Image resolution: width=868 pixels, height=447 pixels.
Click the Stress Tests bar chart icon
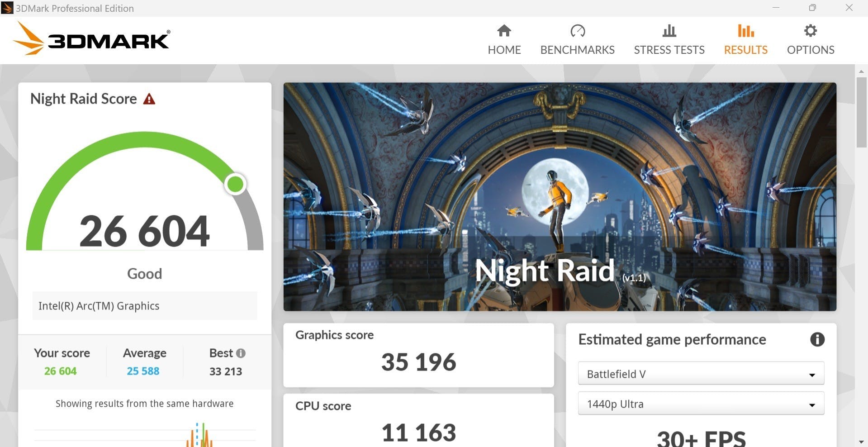669,31
